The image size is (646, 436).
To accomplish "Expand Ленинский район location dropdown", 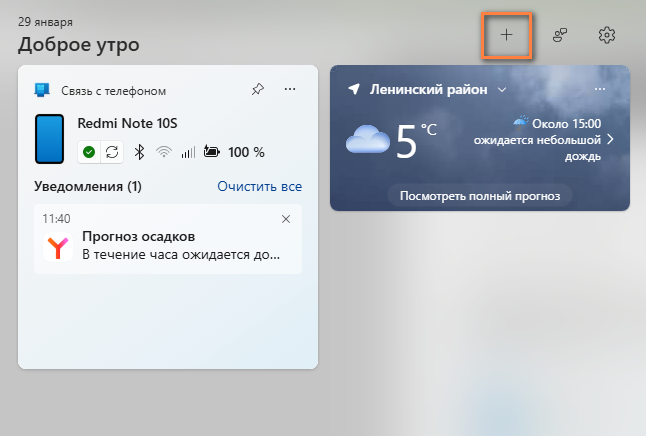I will point(502,89).
